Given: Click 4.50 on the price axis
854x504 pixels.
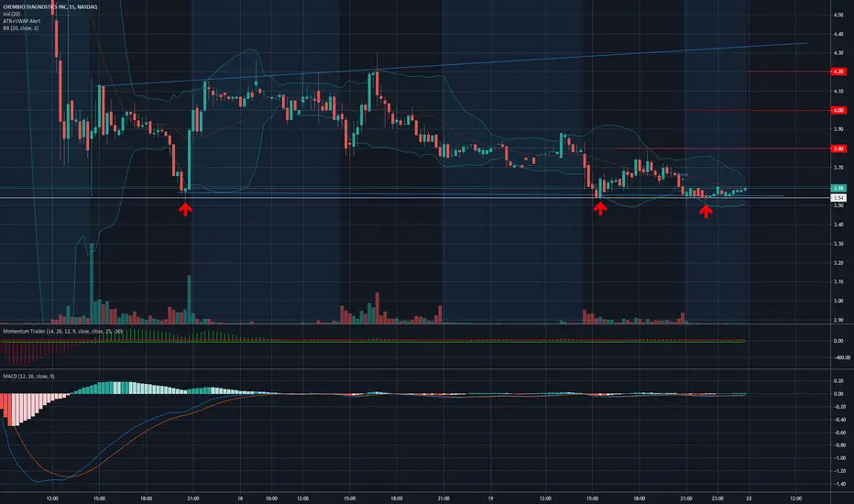Looking at the screenshot, I should click(838, 15).
